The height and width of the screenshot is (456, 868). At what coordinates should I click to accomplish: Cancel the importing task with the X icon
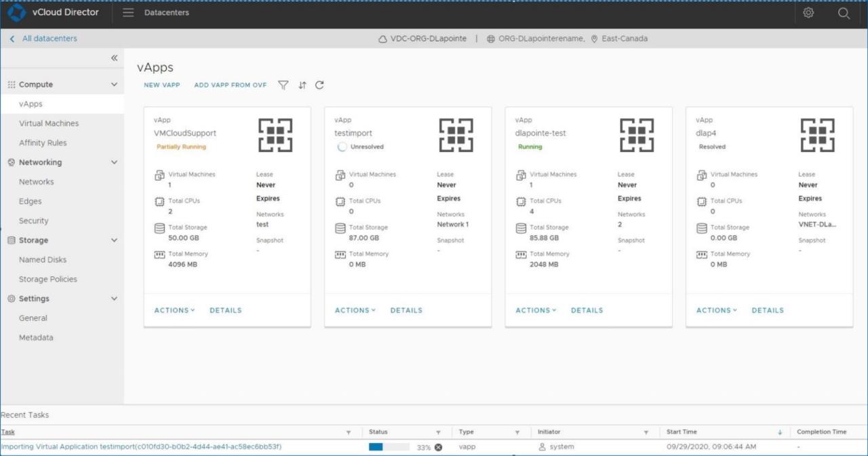click(439, 446)
